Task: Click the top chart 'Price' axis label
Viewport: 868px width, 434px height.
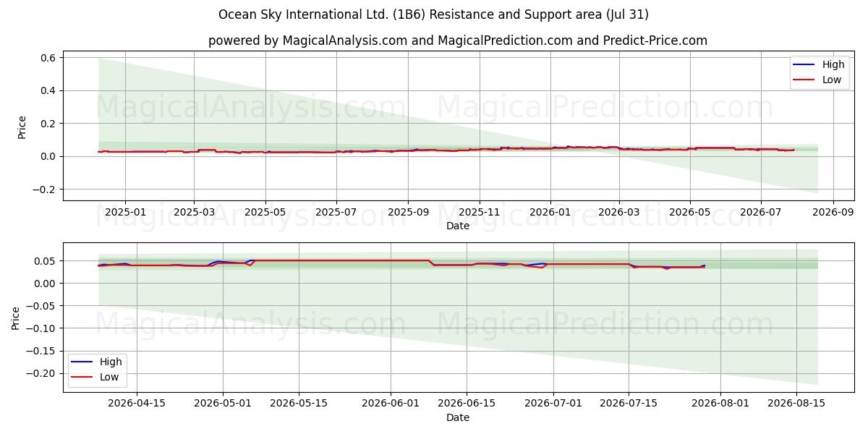Action: pos(22,127)
